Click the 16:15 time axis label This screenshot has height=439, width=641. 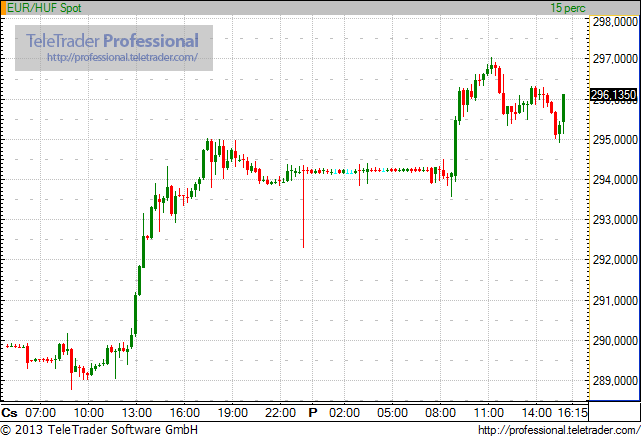pos(572,413)
